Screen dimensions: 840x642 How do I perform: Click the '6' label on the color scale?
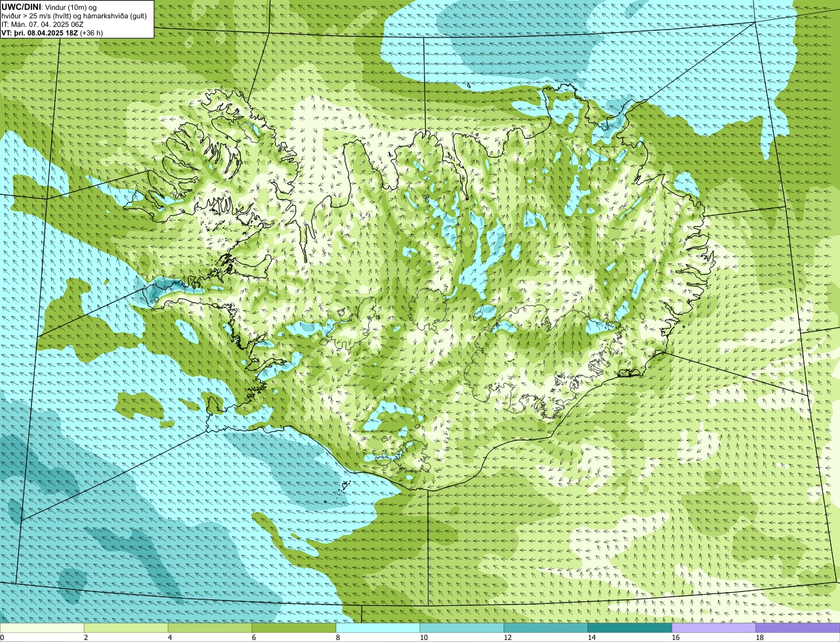[254, 637]
